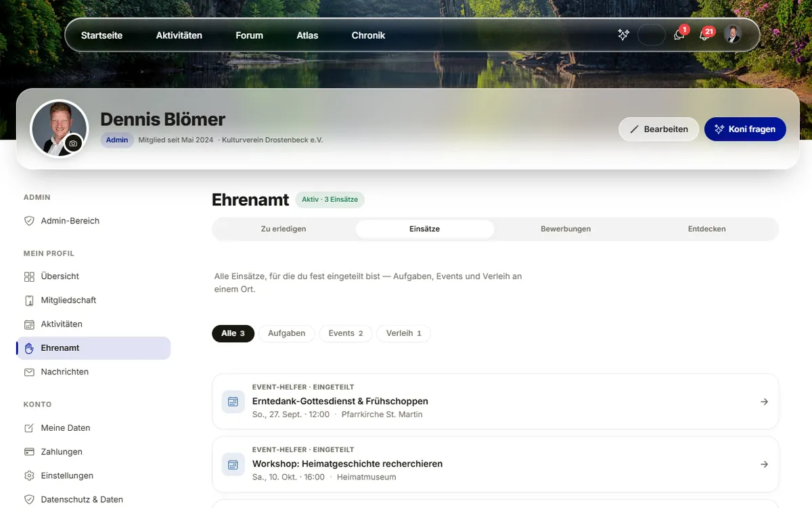The height and width of the screenshot is (508, 812).
Task: Select the Aufgaben filter chip
Action: click(286, 333)
